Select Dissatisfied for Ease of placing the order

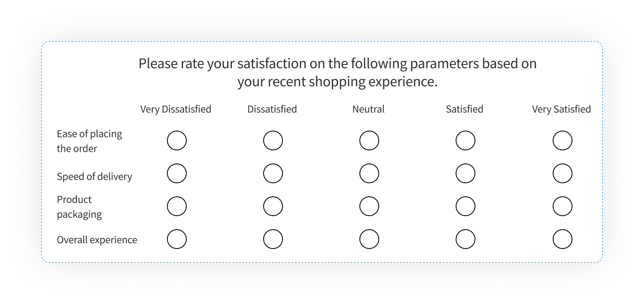pos(273,140)
